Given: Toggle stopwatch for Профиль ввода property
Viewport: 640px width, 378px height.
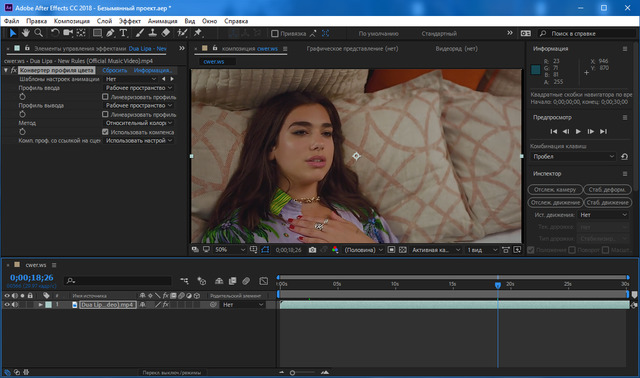Looking at the screenshot, I should coord(22,97).
